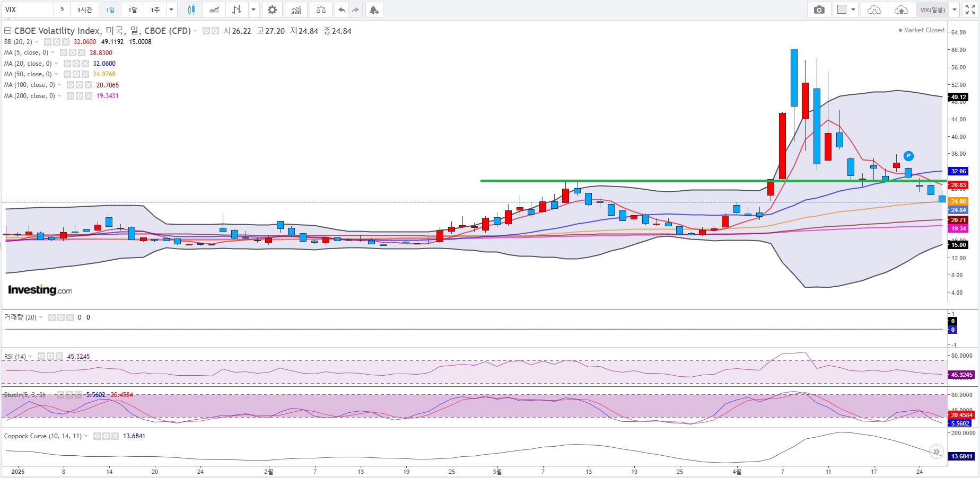Enter fullscreen mode with expand arrows
The image size is (980, 478).
(970, 10)
